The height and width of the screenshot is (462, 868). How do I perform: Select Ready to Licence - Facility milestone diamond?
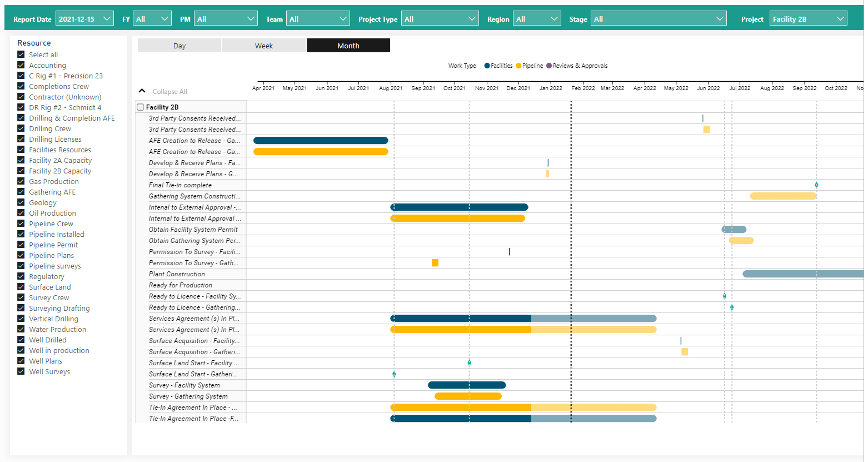pyautogui.click(x=725, y=296)
